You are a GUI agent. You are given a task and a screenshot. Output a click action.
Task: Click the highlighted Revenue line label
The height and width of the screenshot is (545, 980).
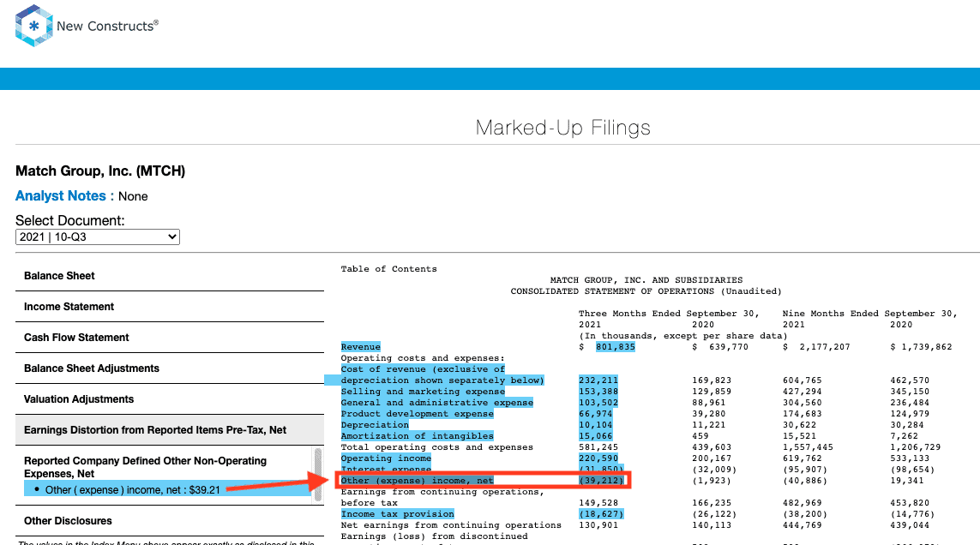[x=361, y=347]
